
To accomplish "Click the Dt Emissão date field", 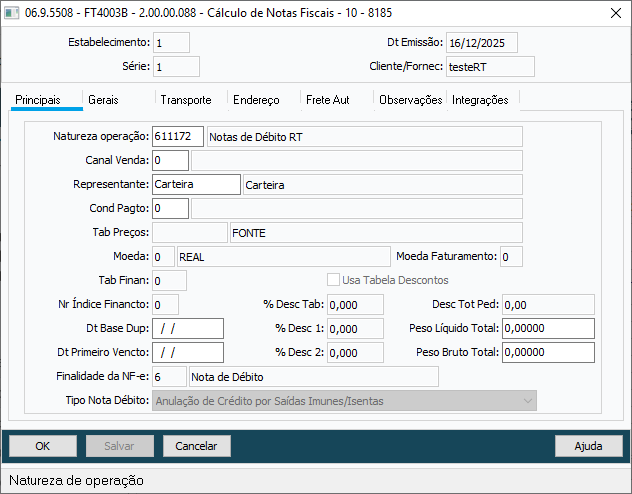I will coord(482,43).
